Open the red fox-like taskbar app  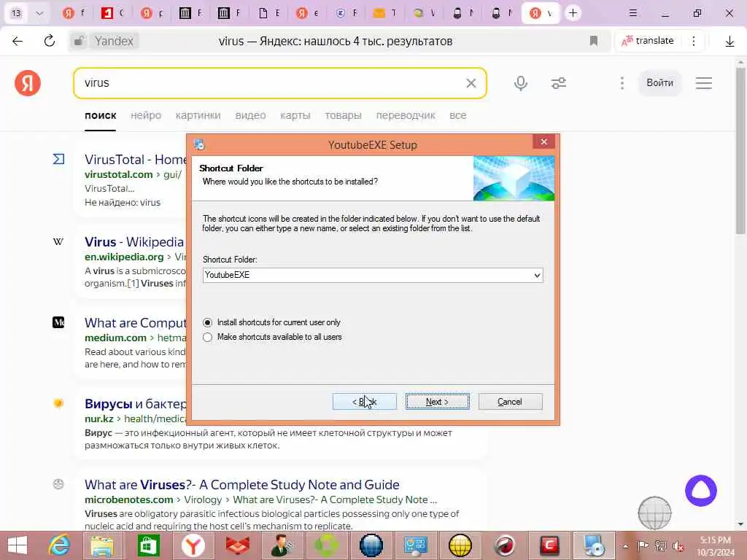point(237,545)
